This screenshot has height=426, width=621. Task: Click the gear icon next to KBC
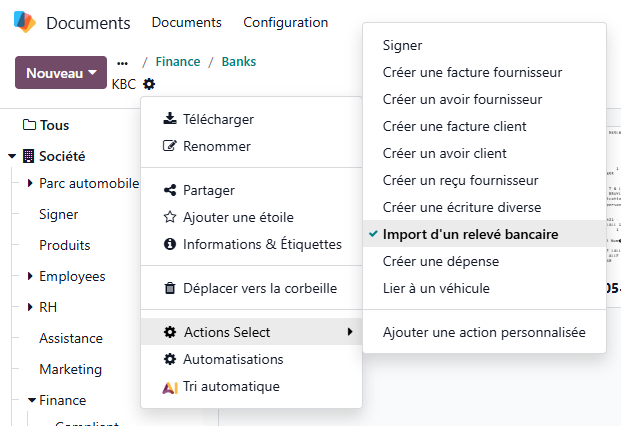coord(149,84)
